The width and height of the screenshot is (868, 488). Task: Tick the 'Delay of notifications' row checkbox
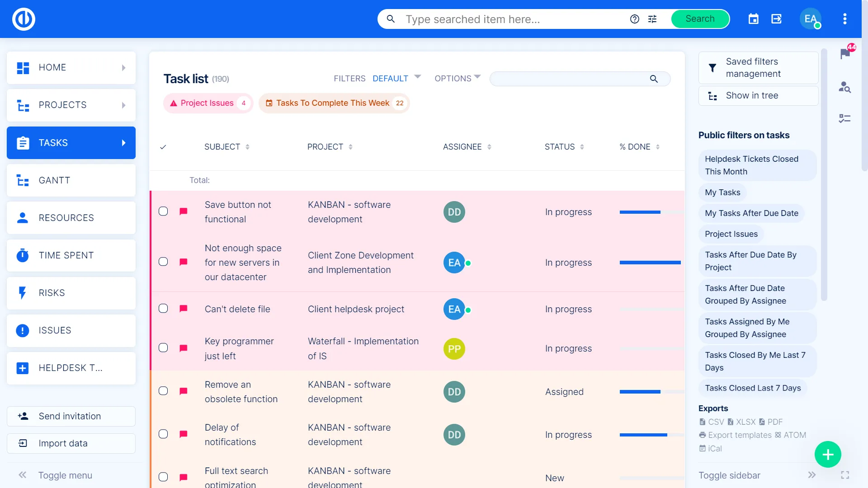pos(163,434)
